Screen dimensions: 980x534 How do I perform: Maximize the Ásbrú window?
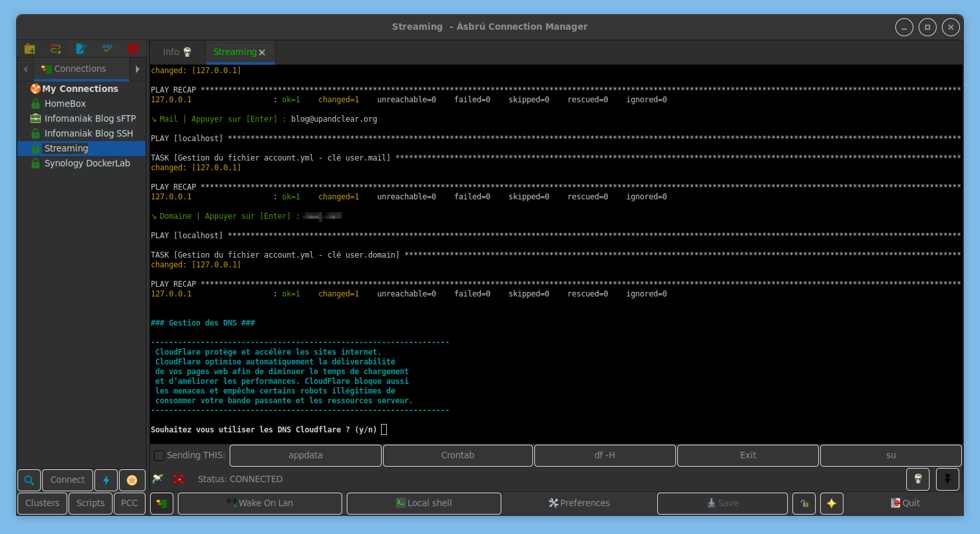click(928, 27)
